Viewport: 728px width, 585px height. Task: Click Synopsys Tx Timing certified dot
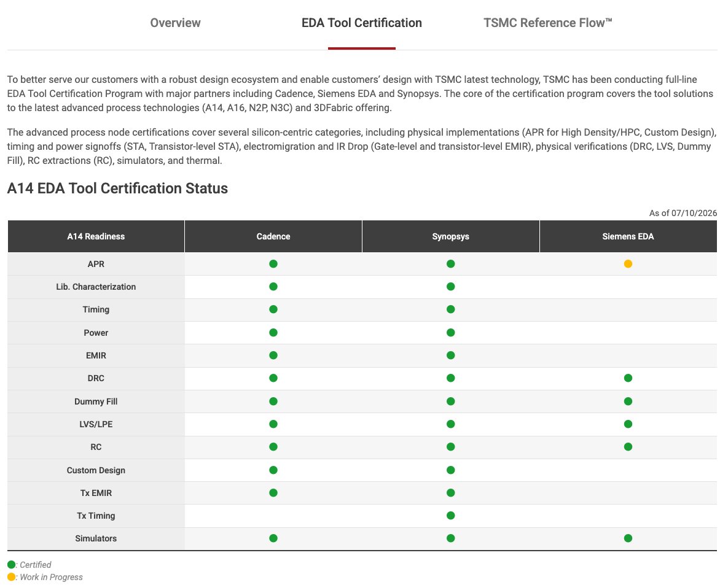(x=451, y=516)
